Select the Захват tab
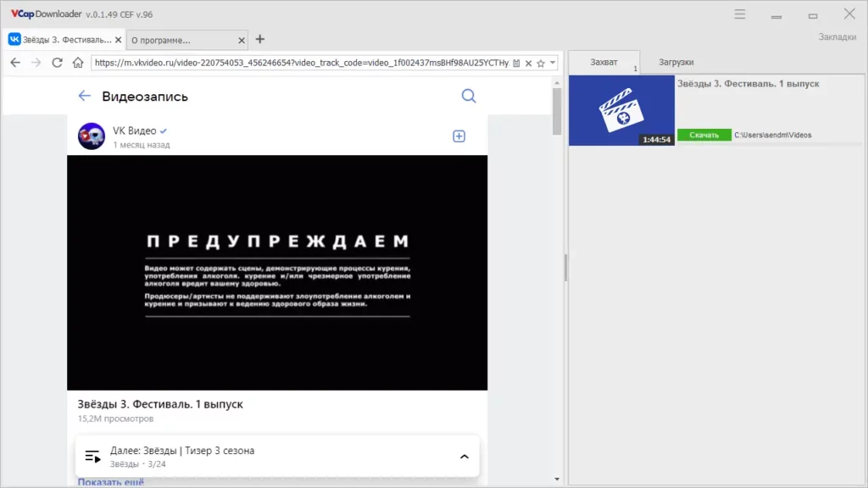Viewport: 868px width, 488px height. tap(604, 62)
